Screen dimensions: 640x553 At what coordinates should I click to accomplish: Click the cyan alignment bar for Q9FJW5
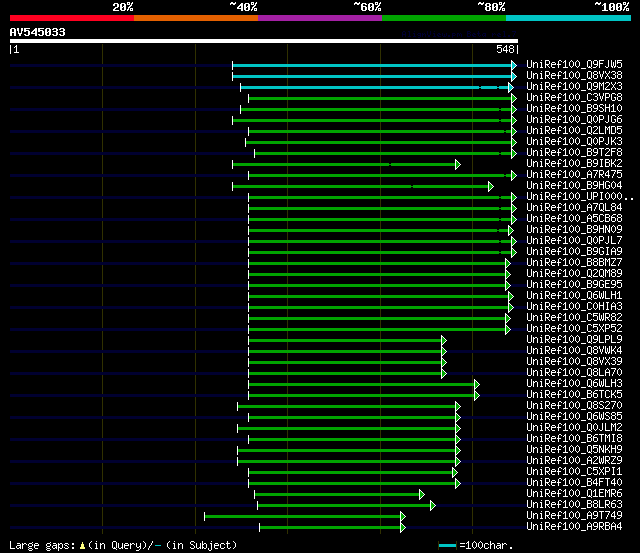372,65
